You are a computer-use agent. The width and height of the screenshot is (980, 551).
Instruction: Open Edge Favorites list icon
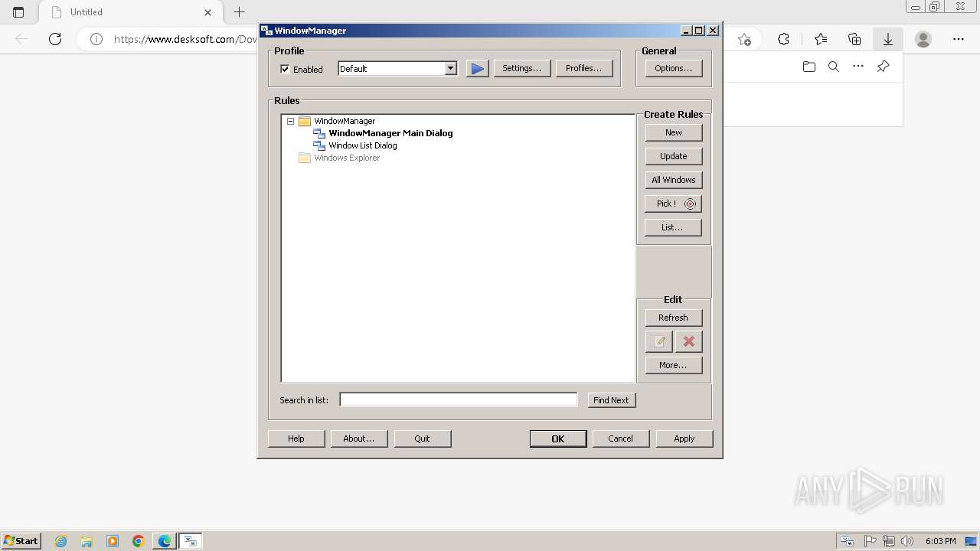(x=821, y=39)
